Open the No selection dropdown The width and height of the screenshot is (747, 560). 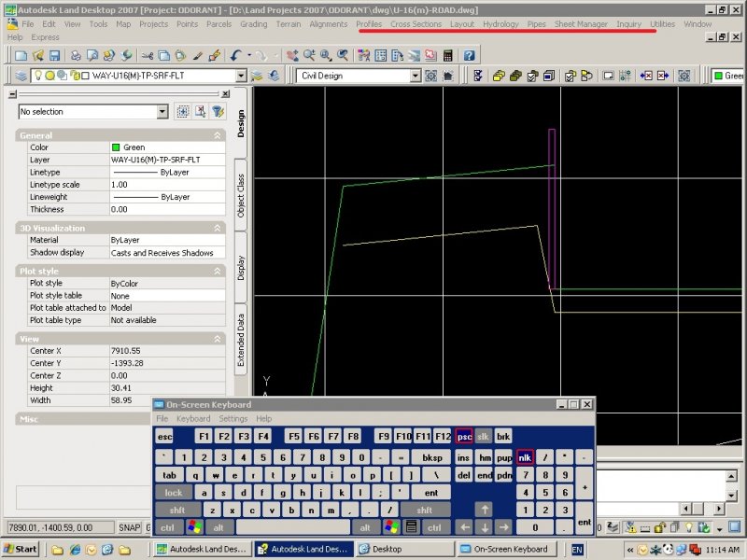[x=162, y=112]
